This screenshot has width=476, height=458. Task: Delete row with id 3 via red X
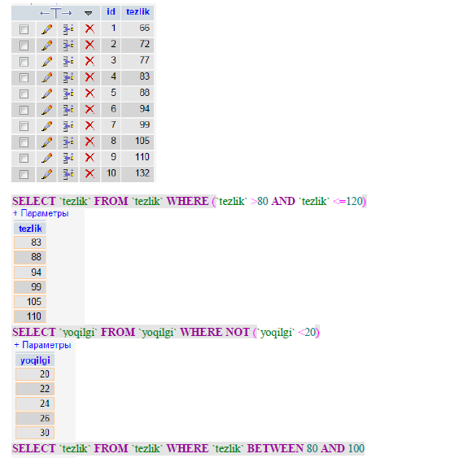pyautogui.click(x=90, y=61)
